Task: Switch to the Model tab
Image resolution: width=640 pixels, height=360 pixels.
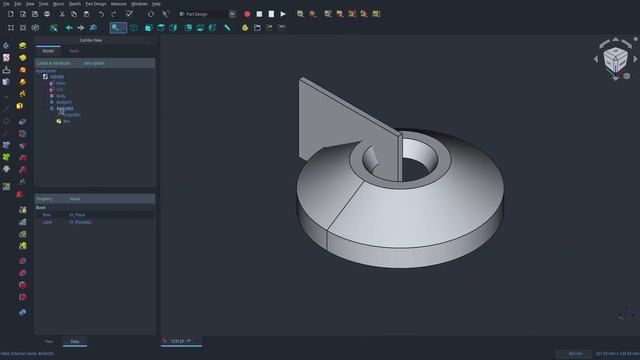Action: tap(48, 51)
